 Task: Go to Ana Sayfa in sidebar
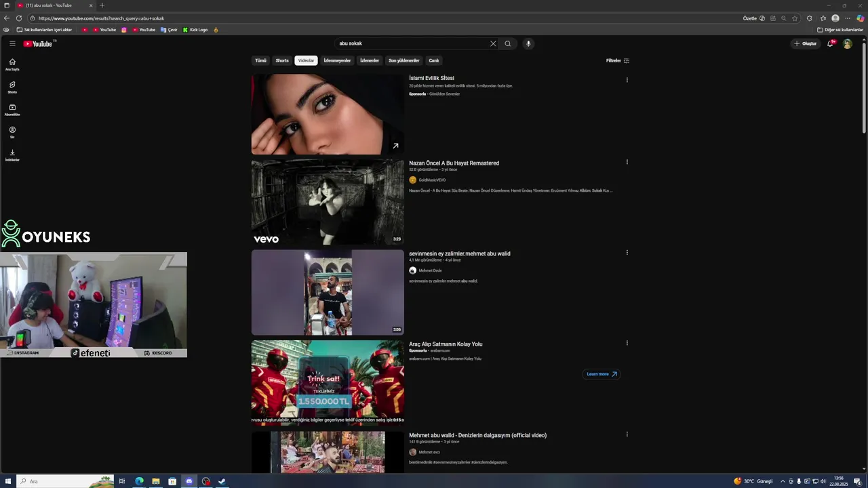coord(12,64)
